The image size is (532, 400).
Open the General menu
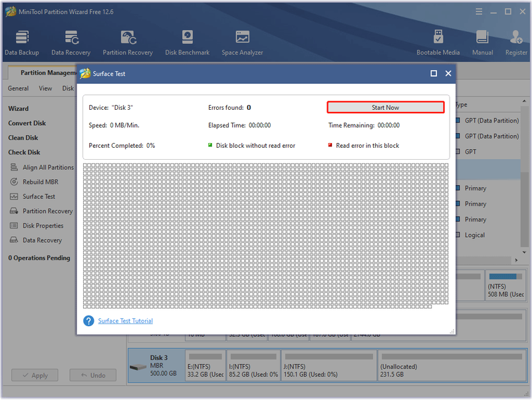pos(19,89)
